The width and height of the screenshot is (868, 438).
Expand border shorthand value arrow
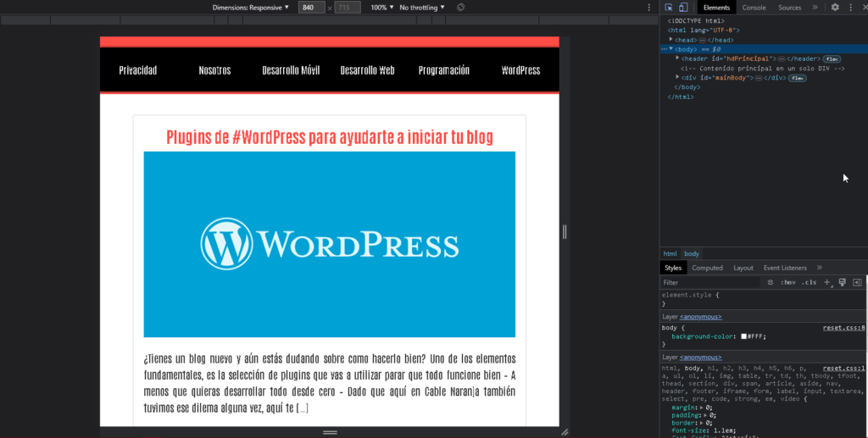click(702, 423)
